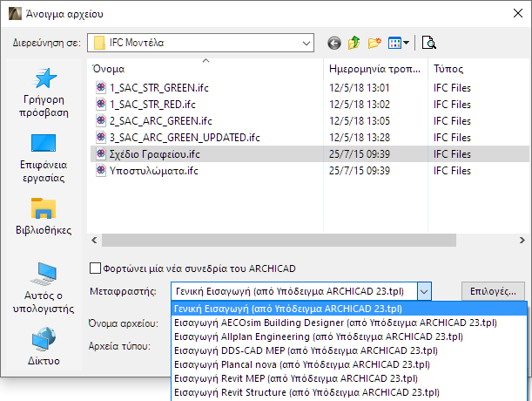Sort by Όνομα column header
Screen dimensions: 532x401
(x=205, y=69)
